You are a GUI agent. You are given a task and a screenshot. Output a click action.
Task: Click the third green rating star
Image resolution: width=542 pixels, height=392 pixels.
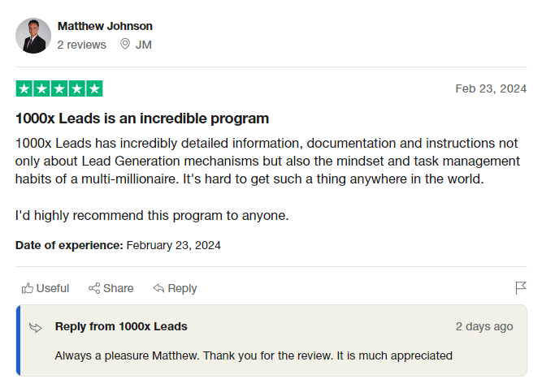pos(59,88)
